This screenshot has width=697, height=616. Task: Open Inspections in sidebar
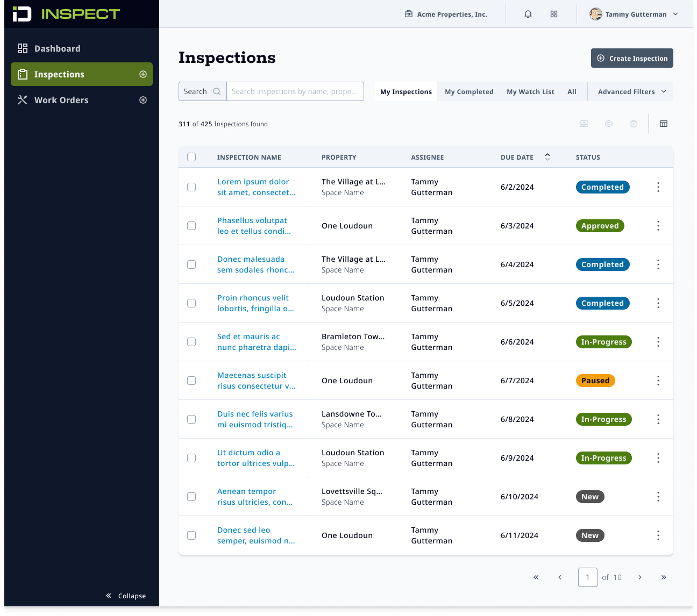(82, 74)
